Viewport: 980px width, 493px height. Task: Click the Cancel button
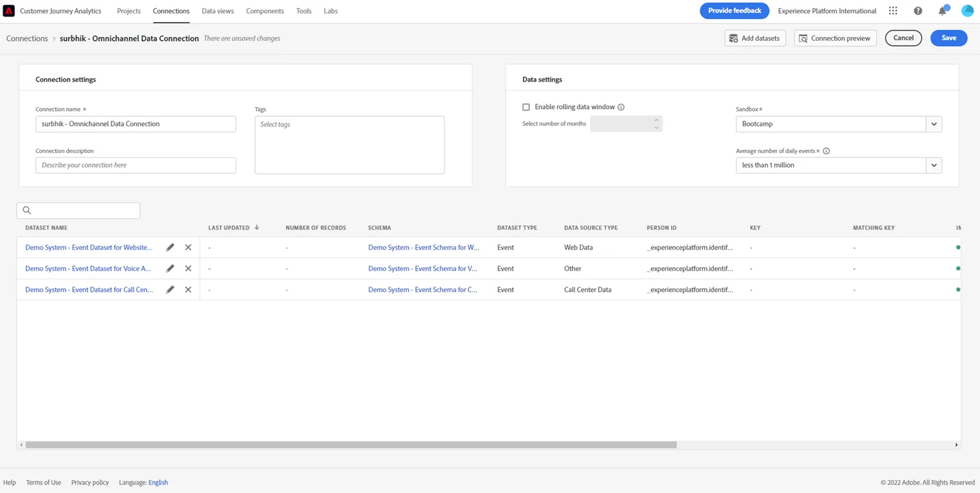click(903, 38)
